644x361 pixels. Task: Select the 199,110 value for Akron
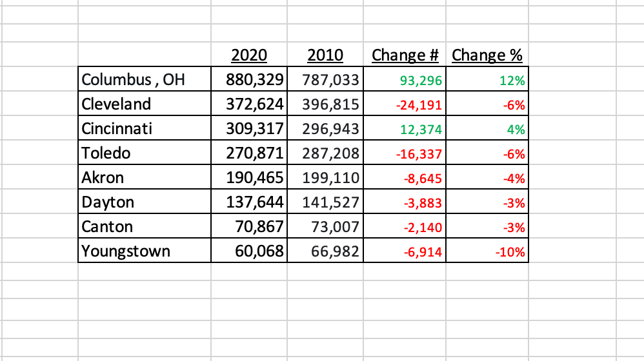(x=325, y=177)
